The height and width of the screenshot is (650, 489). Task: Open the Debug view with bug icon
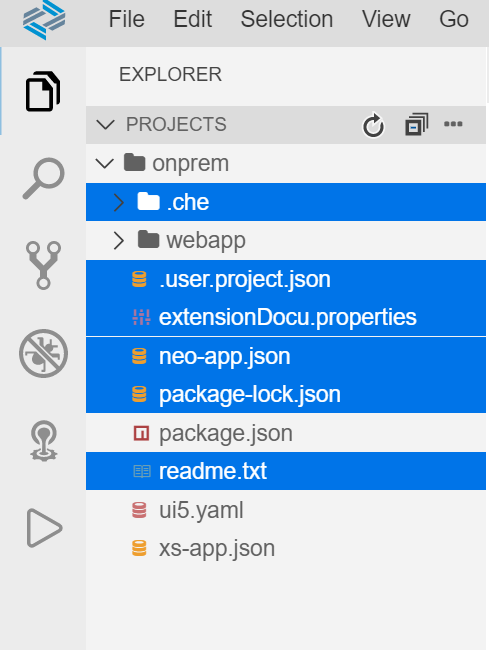43,353
